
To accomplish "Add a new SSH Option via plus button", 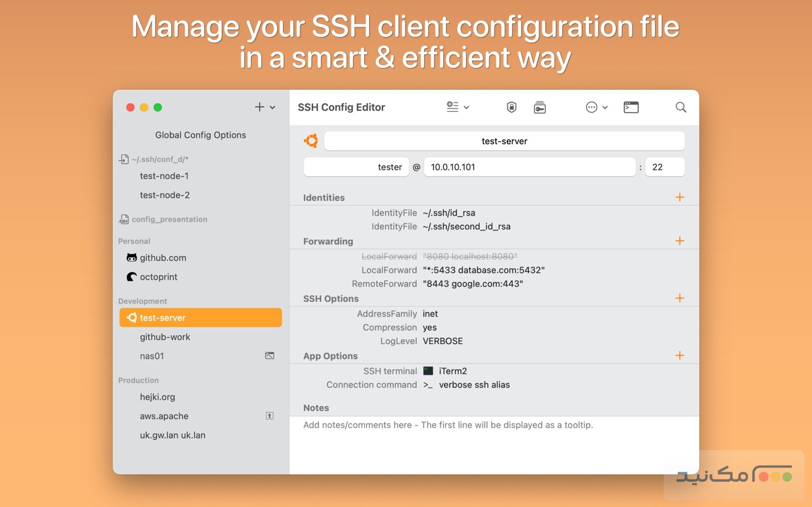I will tap(679, 298).
